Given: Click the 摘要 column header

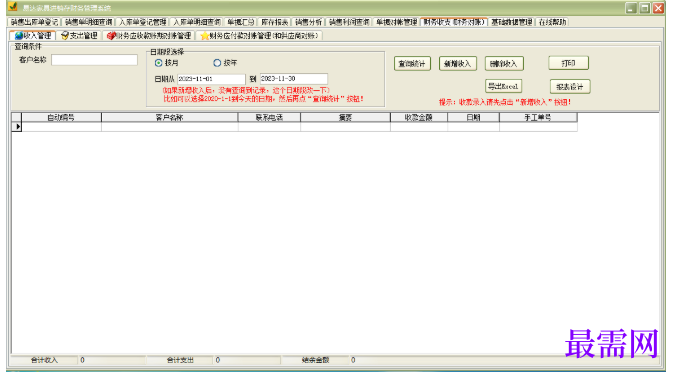Looking at the screenshot, I should pyautogui.click(x=345, y=117).
